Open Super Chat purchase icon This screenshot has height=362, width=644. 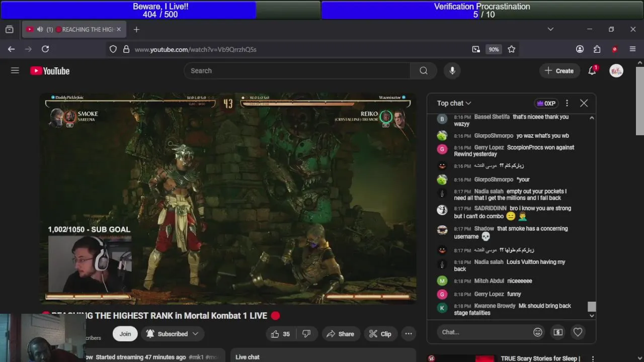coord(558,332)
